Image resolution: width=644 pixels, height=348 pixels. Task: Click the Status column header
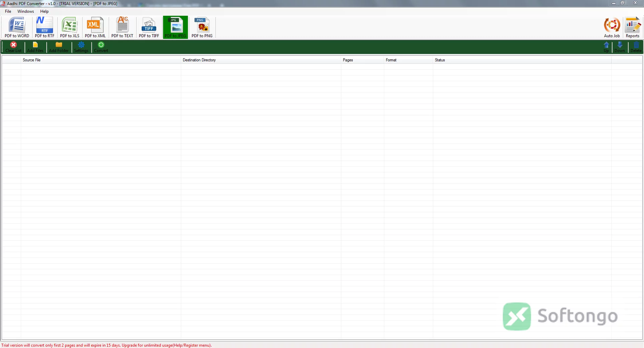coord(522,60)
